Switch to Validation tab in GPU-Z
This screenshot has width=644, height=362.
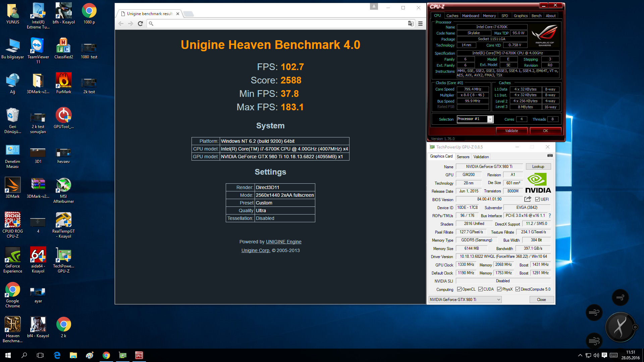(481, 157)
